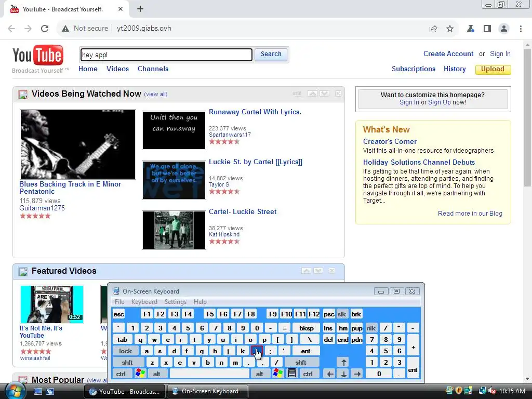Image resolution: width=532 pixels, height=399 pixels.
Task: Open Create Account link
Action: (448, 54)
